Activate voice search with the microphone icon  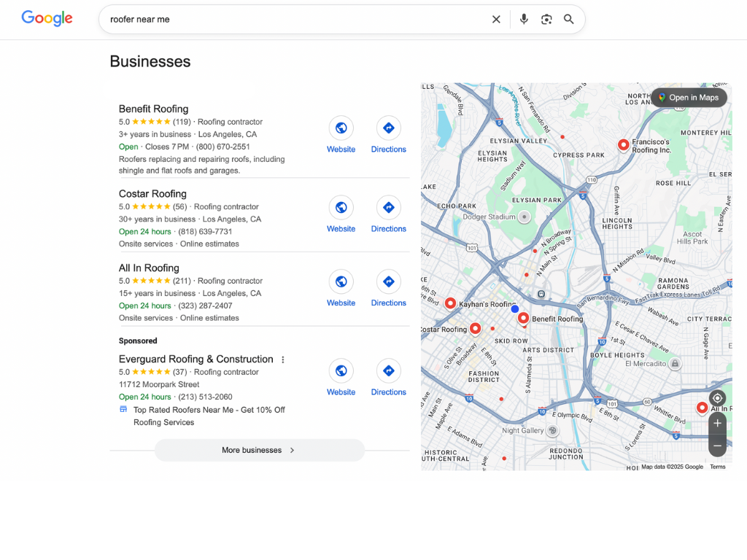(524, 19)
